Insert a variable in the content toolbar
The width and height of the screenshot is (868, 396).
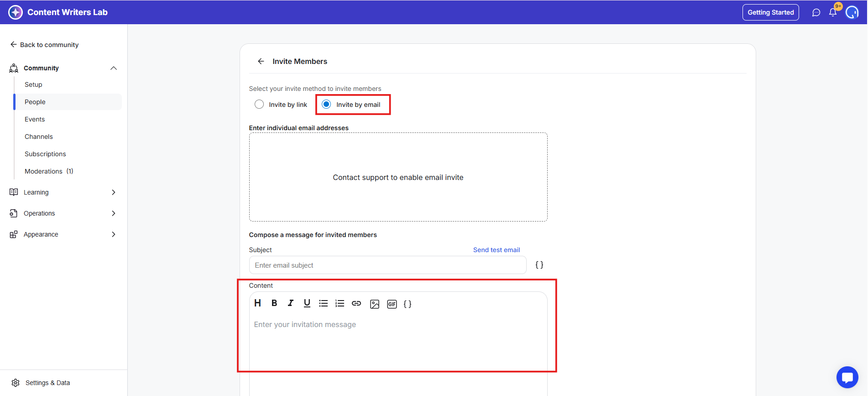point(408,304)
